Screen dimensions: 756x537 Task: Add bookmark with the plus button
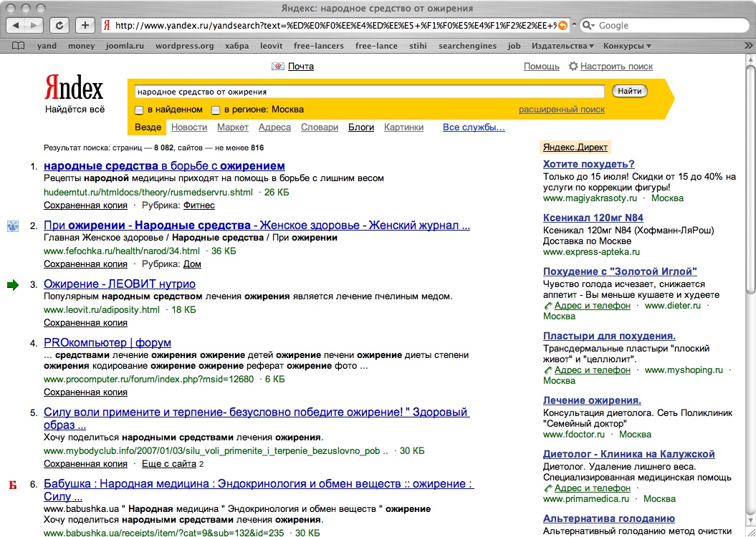coord(85,26)
